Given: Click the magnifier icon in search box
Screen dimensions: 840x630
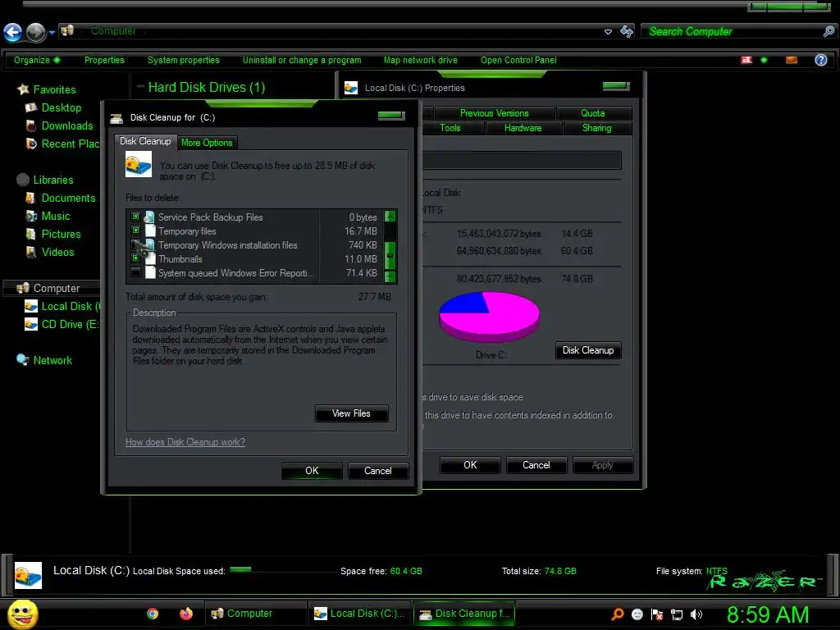Looking at the screenshot, I should click(x=829, y=32).
